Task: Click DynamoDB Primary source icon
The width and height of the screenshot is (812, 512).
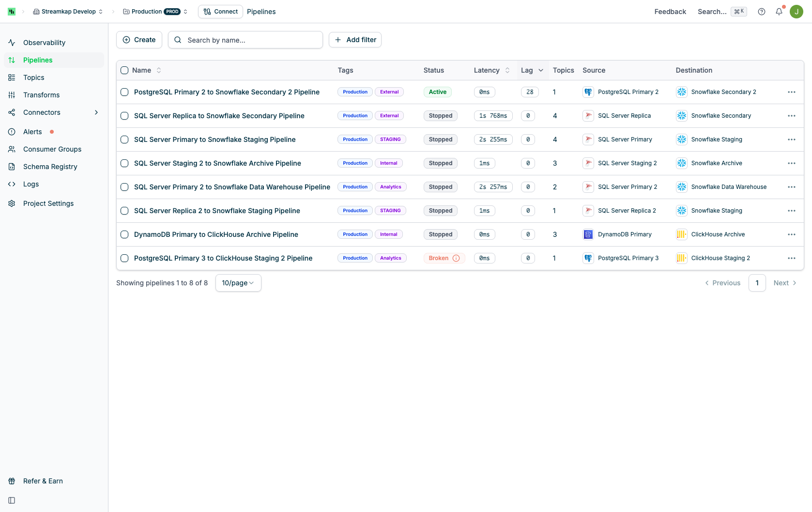Action: (588, 234)
